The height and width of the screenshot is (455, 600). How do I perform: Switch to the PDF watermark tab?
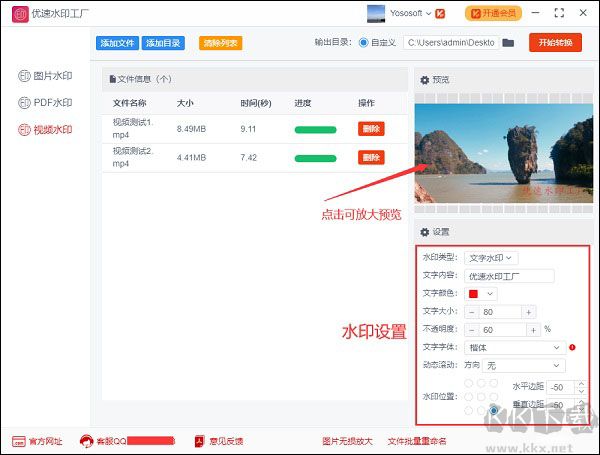[x=46, y=102]
